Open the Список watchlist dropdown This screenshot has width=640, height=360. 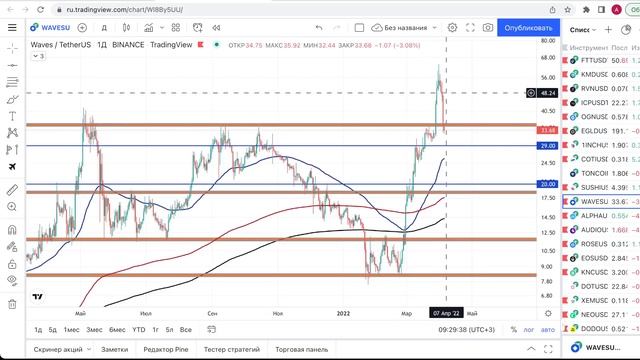[583, 30]
